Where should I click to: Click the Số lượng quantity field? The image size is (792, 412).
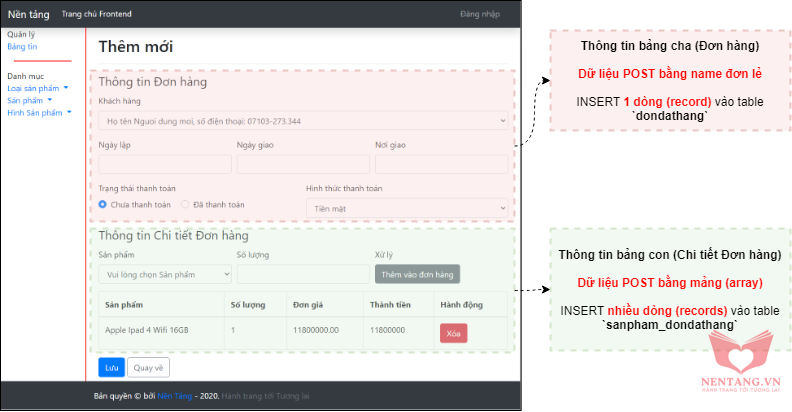300,274
